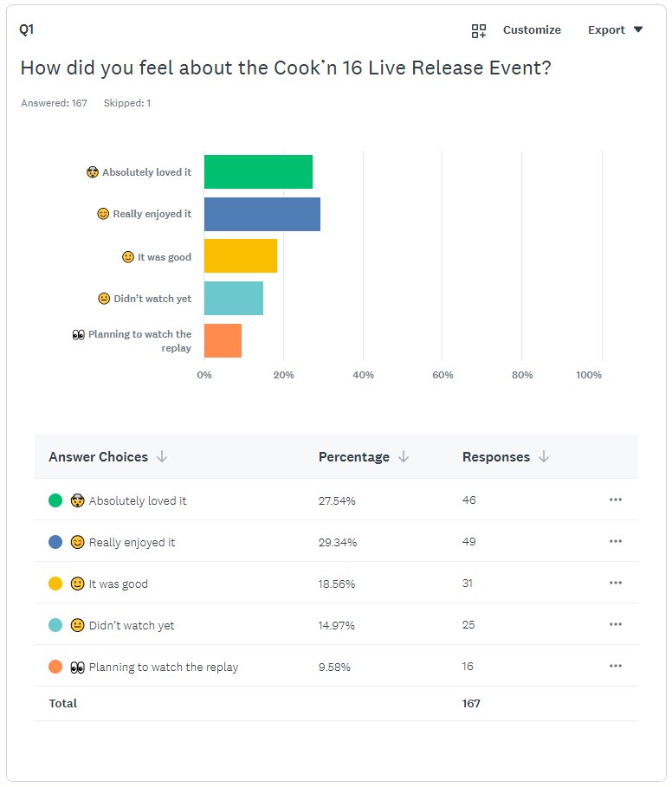672x787 pixels.
Task: Sort by Answer Choices arrow icon
Action: pos(162,457)
